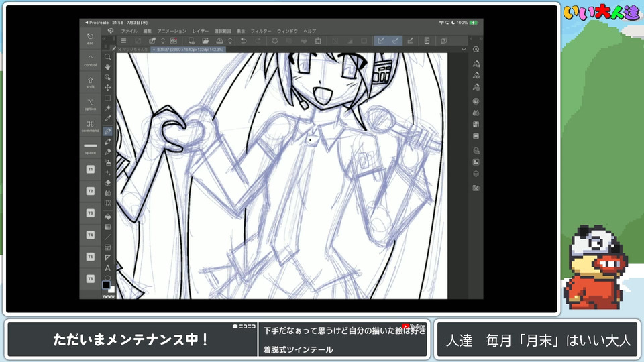The height and width of the screenshot is (362, 644).
Task: Select the Hand move tool
Action: 107,67
